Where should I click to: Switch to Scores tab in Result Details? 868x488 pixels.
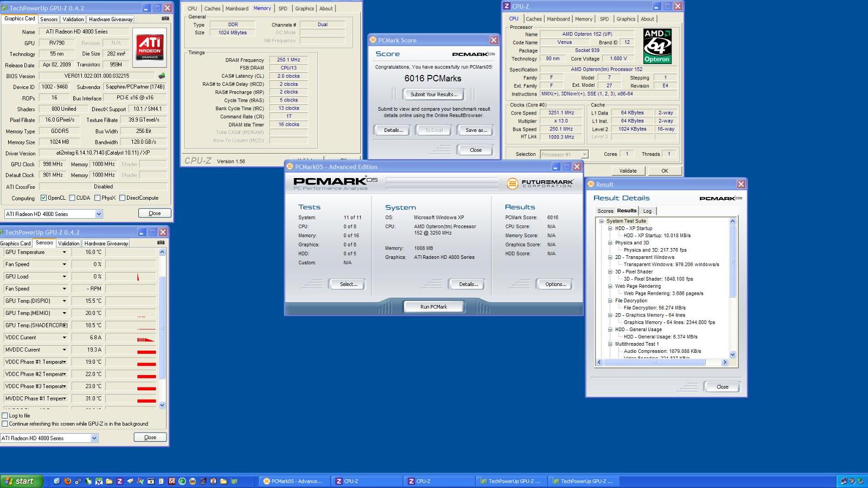pyautogui.click(x=605, y=211)
